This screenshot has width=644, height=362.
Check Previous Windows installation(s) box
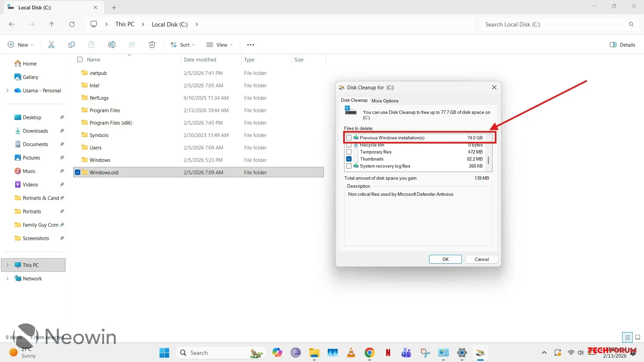point(349,138)
